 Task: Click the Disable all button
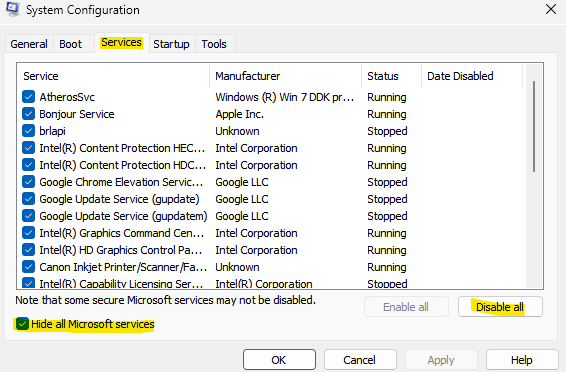(500, 307)
